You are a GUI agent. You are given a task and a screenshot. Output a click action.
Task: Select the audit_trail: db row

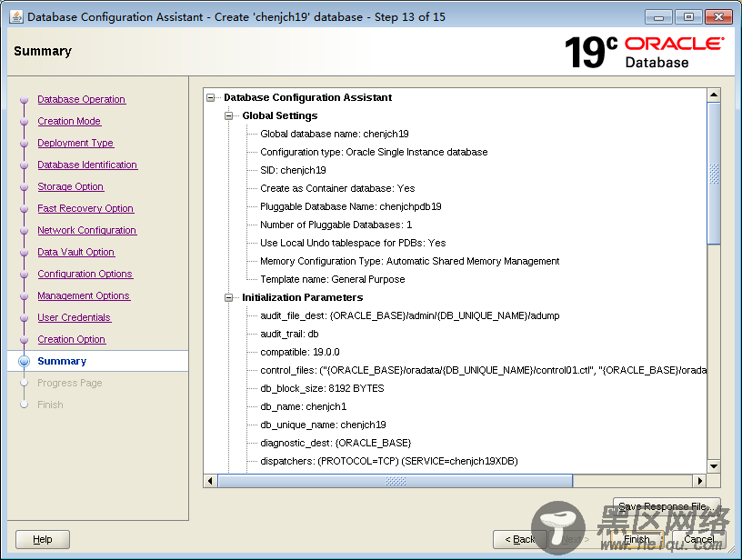pyautogui.click(x=289, y=334)
